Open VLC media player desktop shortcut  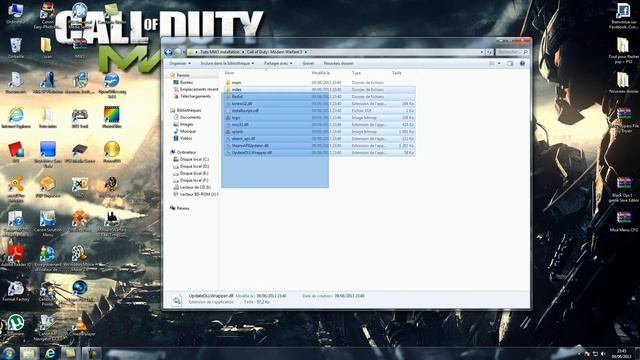pos(80,325)
